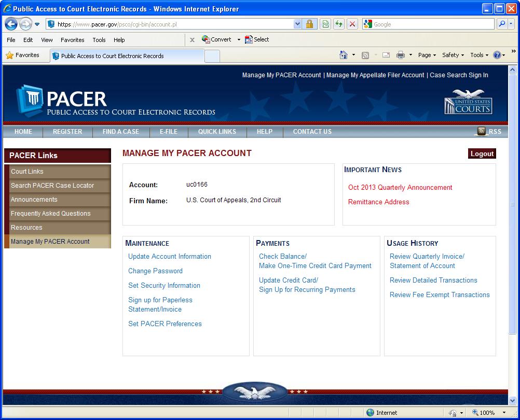Click the zoom level magnifier in status bar
Image resolution: width=520 pixels, height=420 pixels.
click(475, 412)
